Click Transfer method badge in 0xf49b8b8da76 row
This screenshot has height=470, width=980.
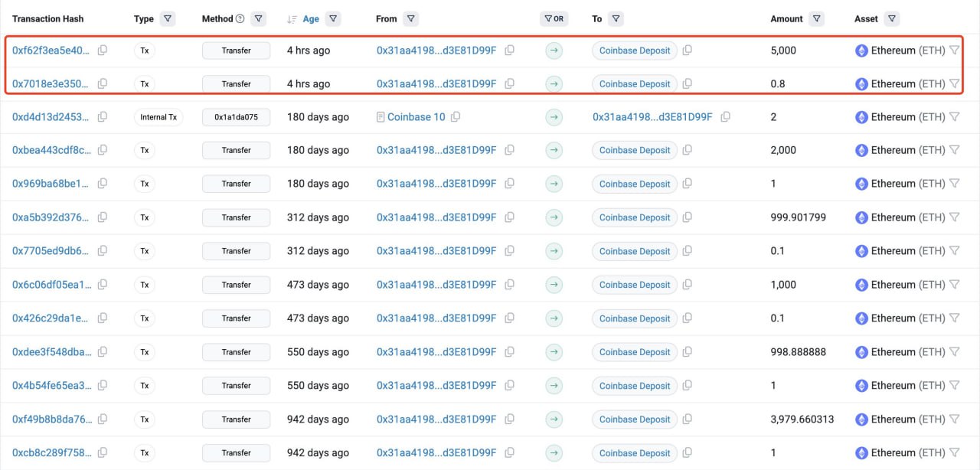(236, 419)
